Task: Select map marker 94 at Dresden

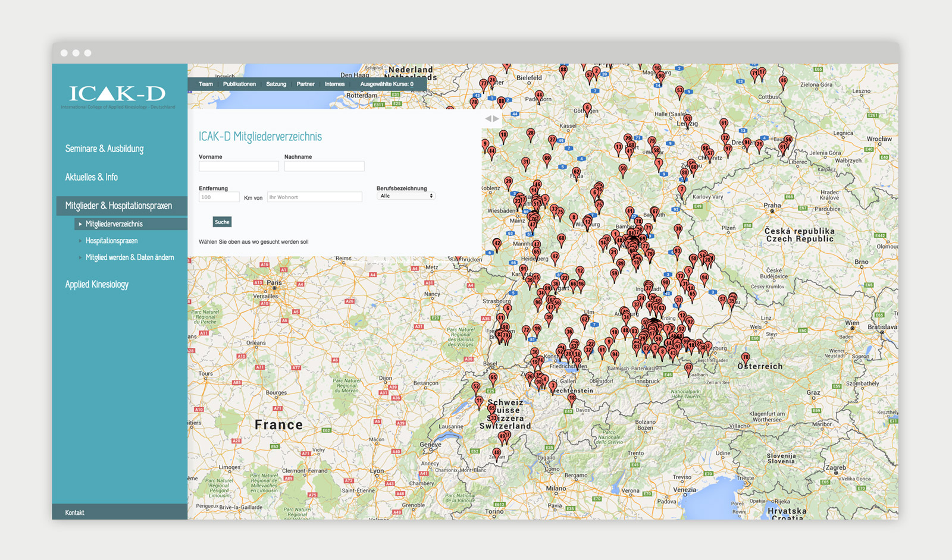Action: (x=747, y=144)
